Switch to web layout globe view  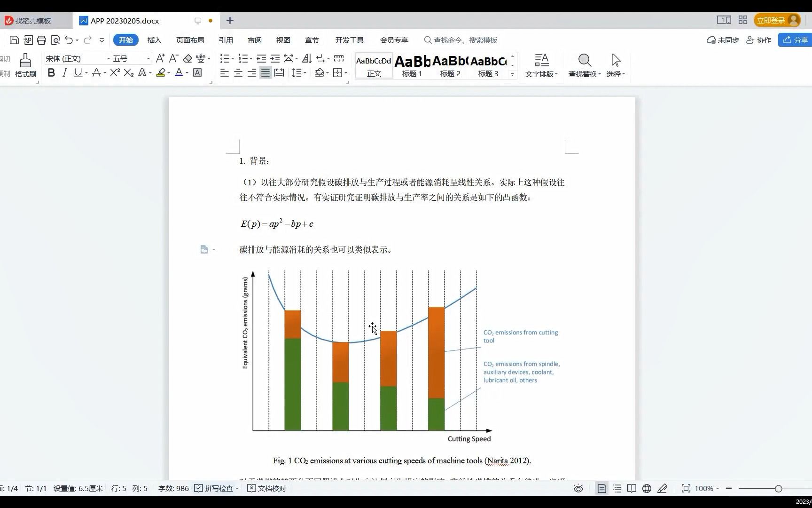(647, 489)
